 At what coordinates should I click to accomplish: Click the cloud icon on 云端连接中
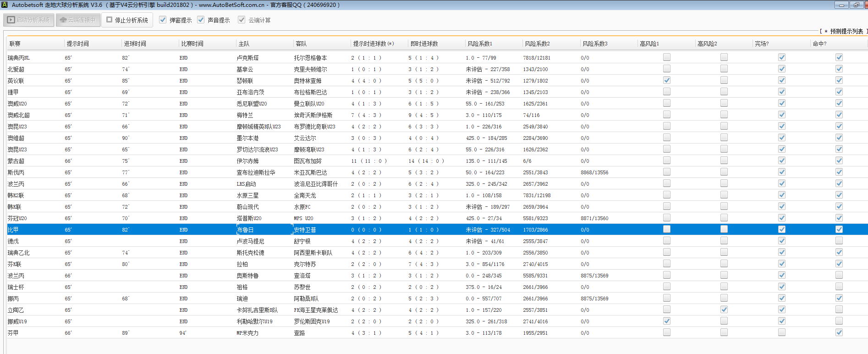tap(63, 20)
